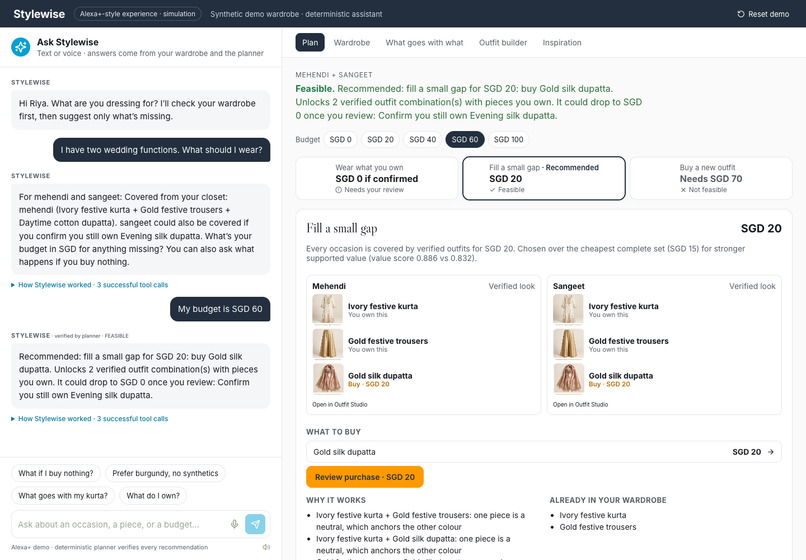
Task: Click Gold silk dupatta row under What to buy
Action: point(544,452)
